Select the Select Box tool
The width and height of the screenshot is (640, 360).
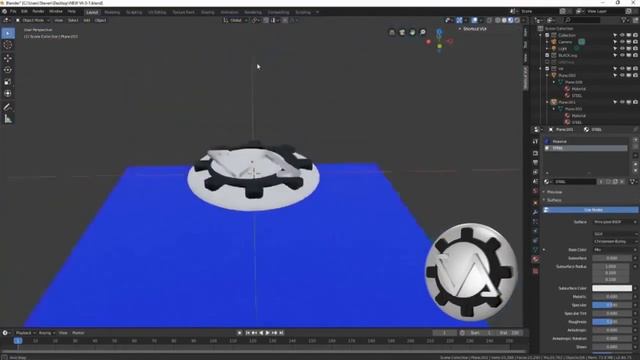click(x=8, y=33)
